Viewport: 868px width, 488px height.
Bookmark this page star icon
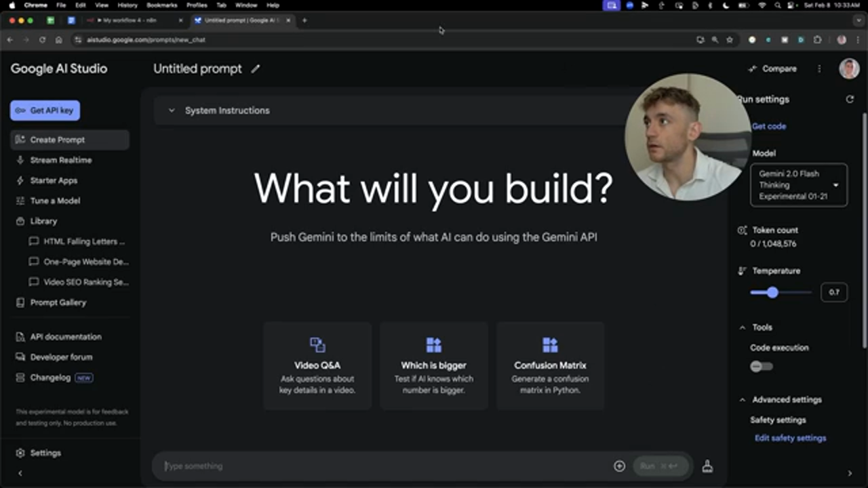pyautogui.click(x=730, y=40)
